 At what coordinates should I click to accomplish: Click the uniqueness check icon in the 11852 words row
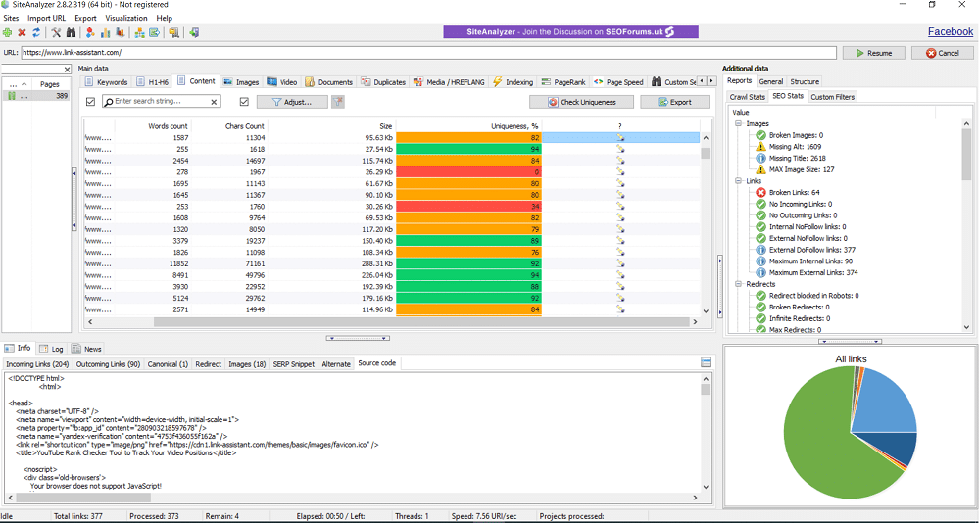[620, 263]
